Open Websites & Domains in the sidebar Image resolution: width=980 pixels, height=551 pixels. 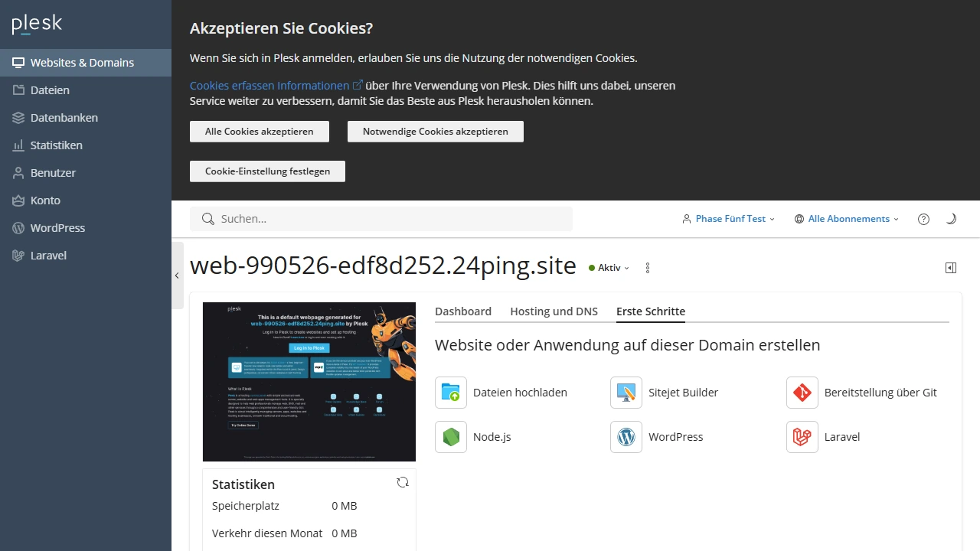86,63
